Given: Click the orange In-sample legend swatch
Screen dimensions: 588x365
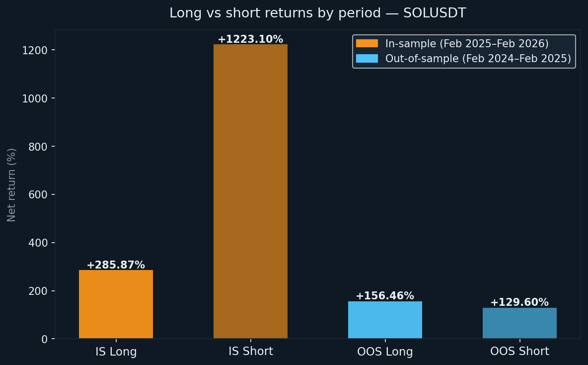Looking at the screenshot, I should click(367, 44).
